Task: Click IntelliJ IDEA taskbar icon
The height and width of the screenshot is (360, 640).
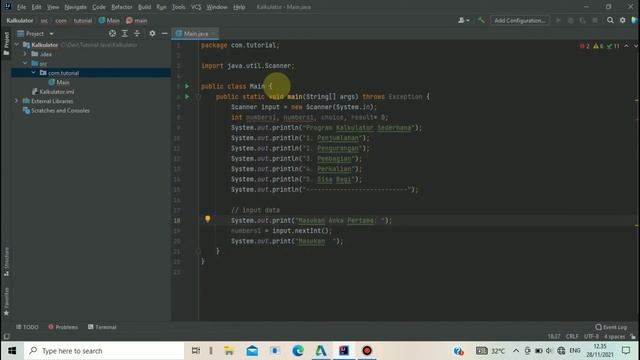Action: coord(344,351)
